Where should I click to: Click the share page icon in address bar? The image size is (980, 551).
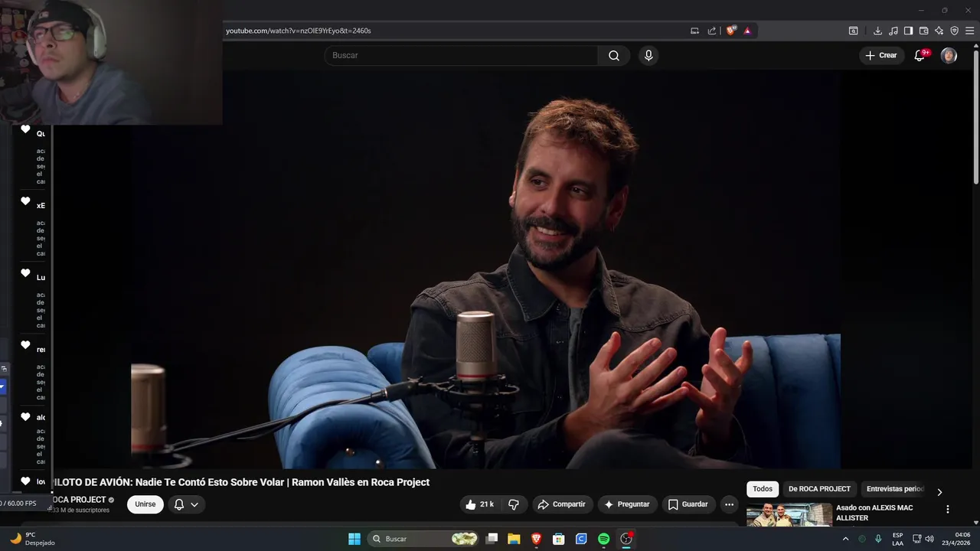[x=712, y=31]
